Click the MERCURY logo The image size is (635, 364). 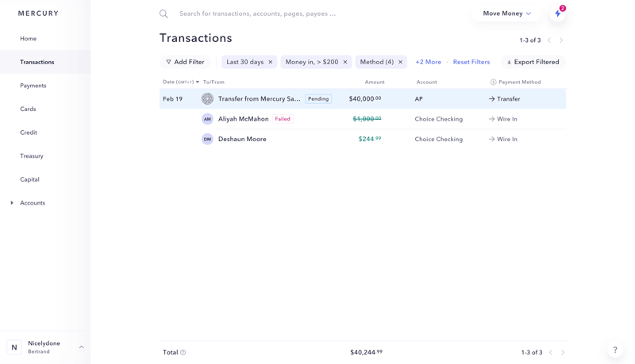[x=38, y=13]
